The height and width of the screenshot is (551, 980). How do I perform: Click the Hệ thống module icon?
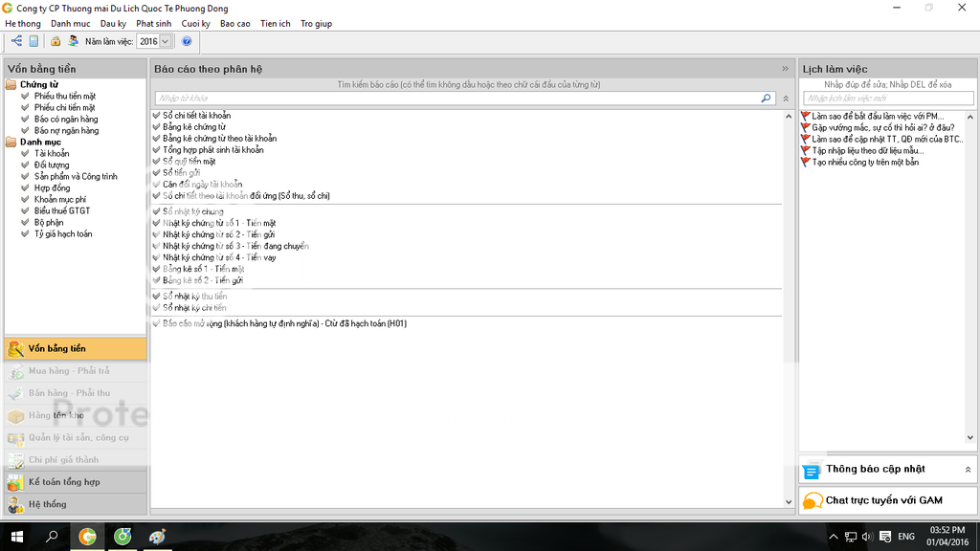[x=16, y=504]
